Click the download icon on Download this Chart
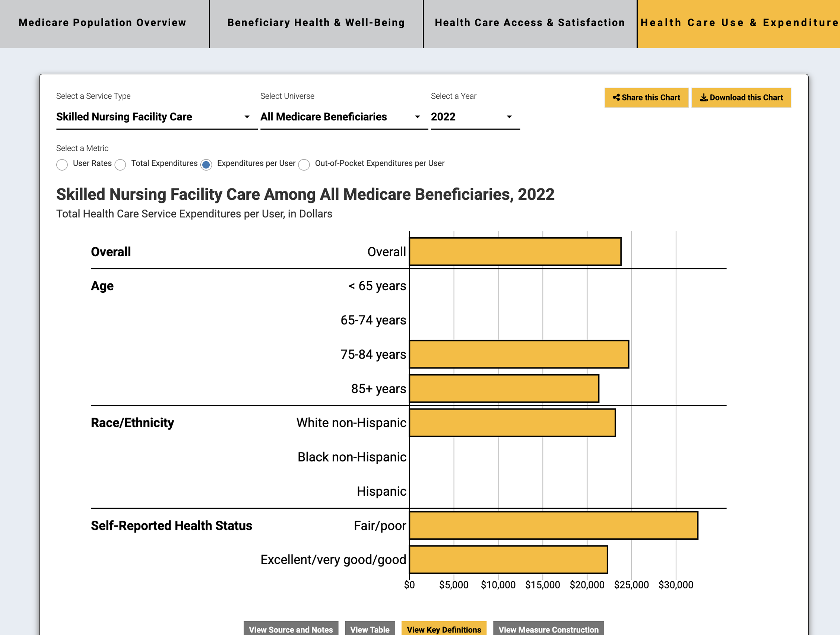The image size is (840, 635). [703, 98]
